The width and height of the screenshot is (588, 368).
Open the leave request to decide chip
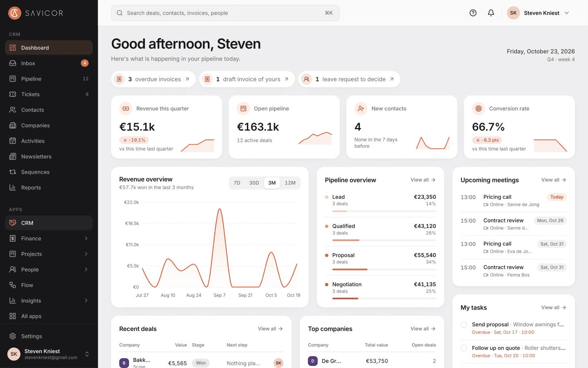coord(349,79)
